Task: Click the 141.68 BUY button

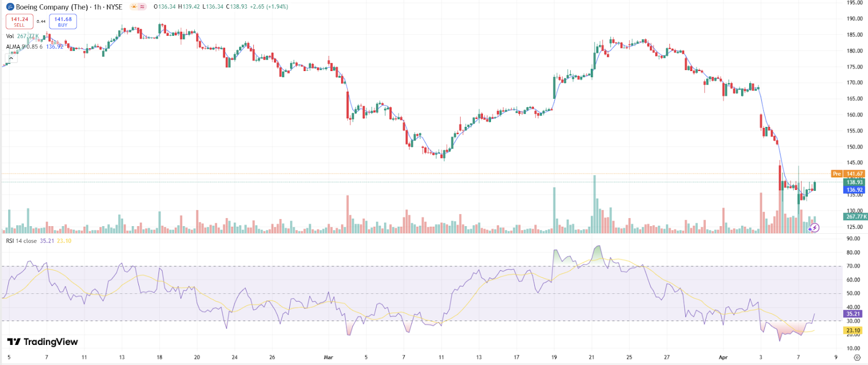Action: [x=63, y=21]
